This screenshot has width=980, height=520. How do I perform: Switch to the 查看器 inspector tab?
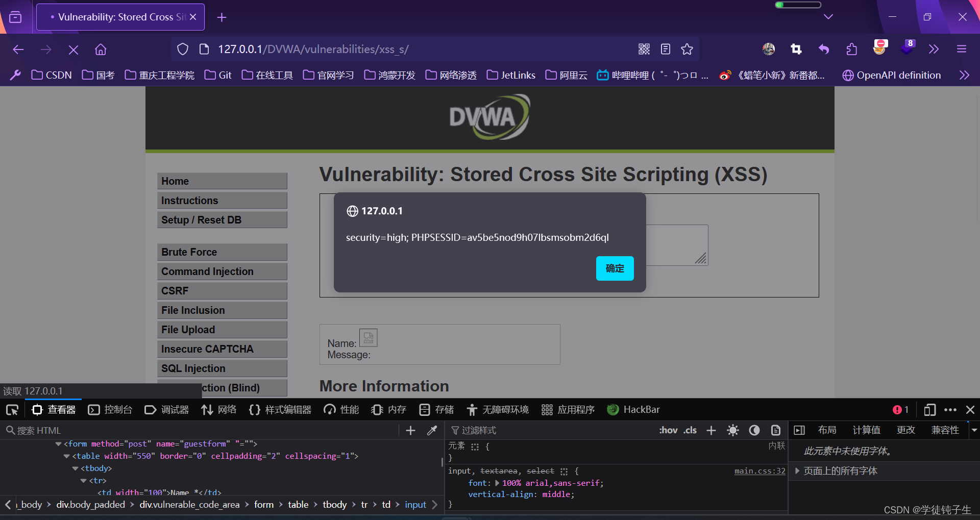(x=54, y=410)
